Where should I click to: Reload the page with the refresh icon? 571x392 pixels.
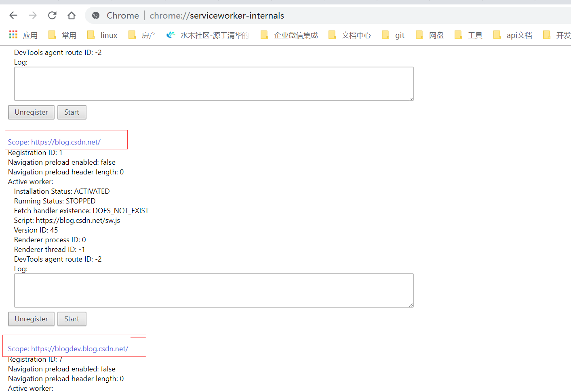tap(52, 15)
